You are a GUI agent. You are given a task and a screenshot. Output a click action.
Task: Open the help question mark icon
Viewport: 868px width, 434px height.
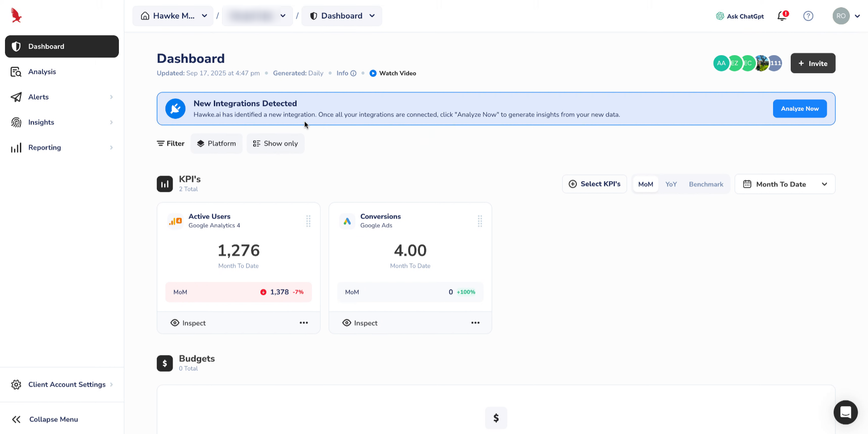coord(808,16)
